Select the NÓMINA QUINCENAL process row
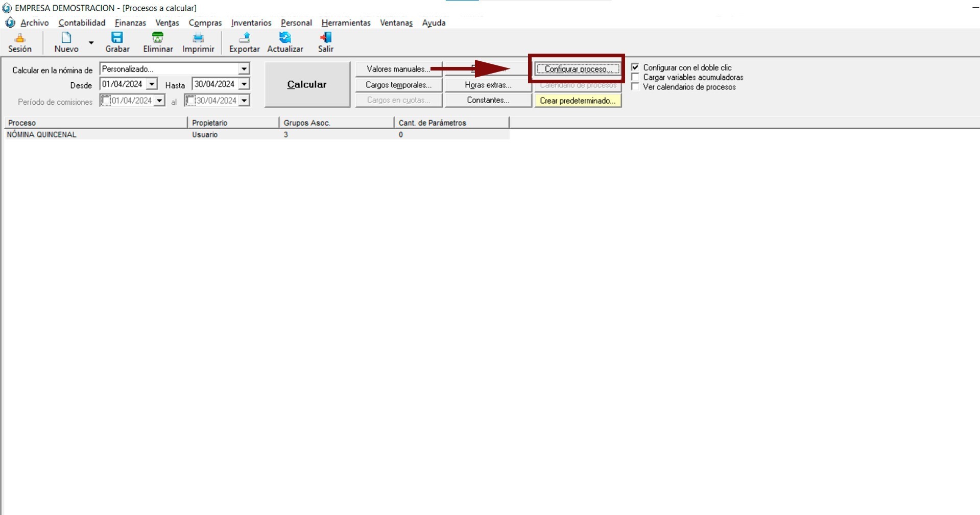The image size is (980, 515). click(42, 135)
